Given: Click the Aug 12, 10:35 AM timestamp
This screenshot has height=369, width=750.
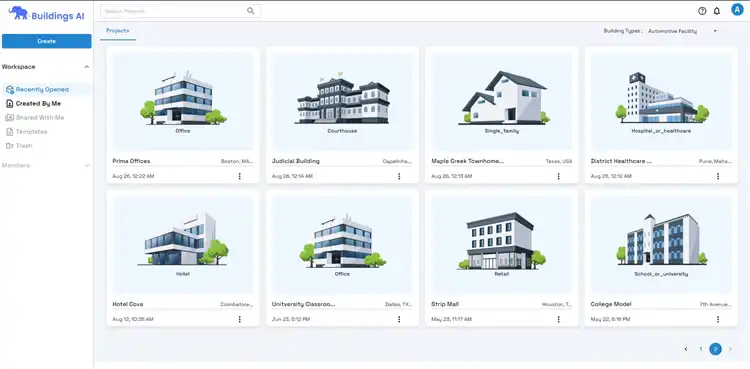Looking at the screenshot, I should pyautogui.click(x=133, y=319).
